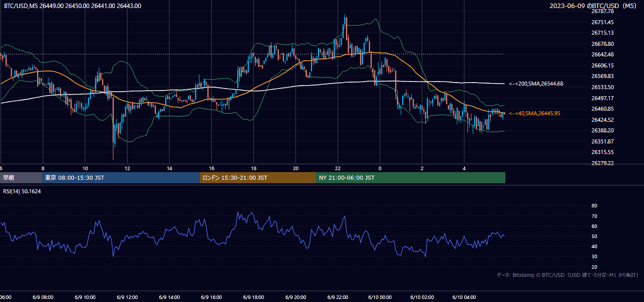Image resolution: width=644 pixels, height=302 pixels.
Task: Click the 6/9 16:00 bottom time label
Action: click(212, 297)
